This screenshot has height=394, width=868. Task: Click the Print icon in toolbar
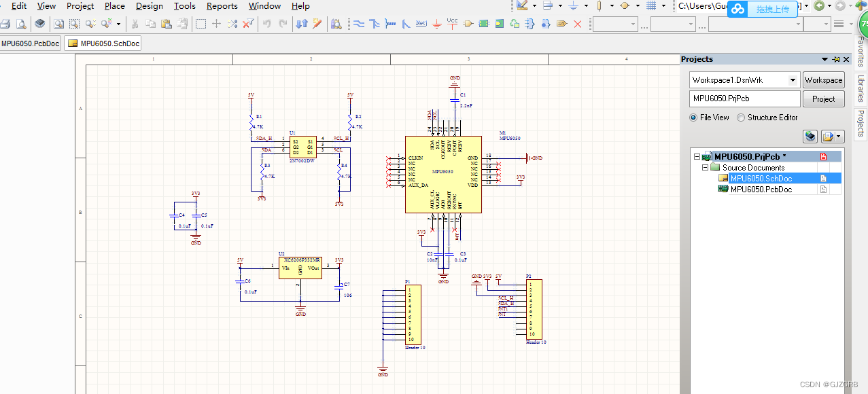5,24
